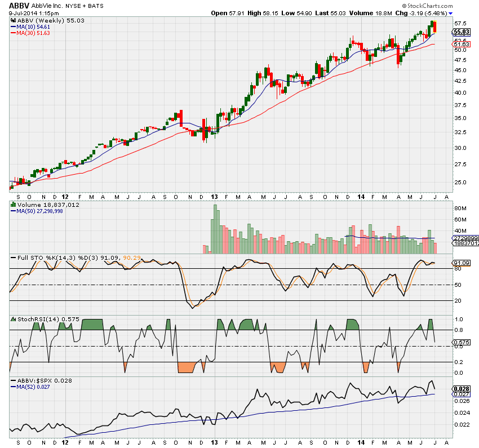The height and width of the screenshot is (448, 479).
Task: Click the orange 90.29 %D value
Action: [132, 258]
